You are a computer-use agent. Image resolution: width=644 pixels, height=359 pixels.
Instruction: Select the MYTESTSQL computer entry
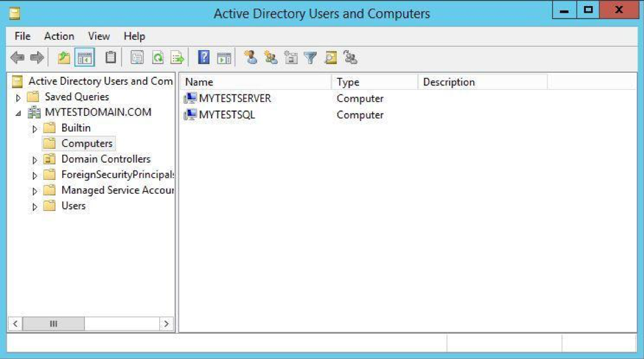(227, 115)
